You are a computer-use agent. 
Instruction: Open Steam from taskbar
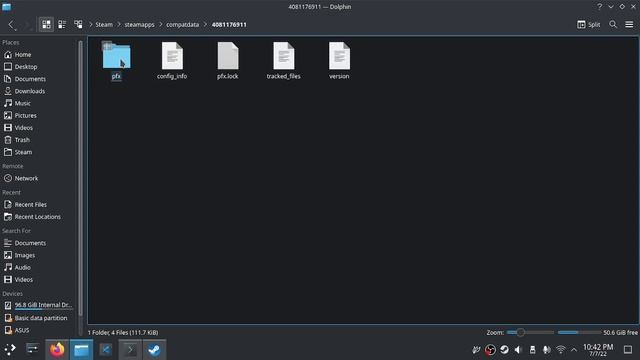click(x=154, y=349)
